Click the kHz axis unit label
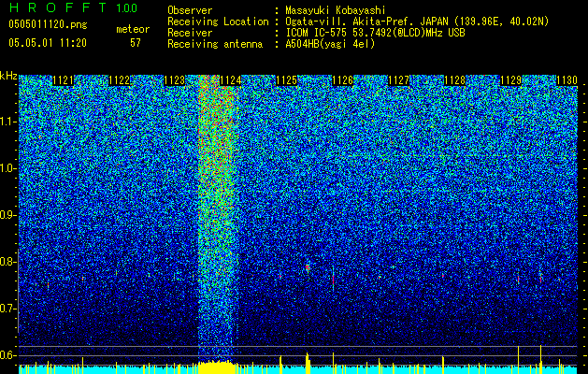Image resolution: width=588 pixels, height=374 pixels. point(8,76)
